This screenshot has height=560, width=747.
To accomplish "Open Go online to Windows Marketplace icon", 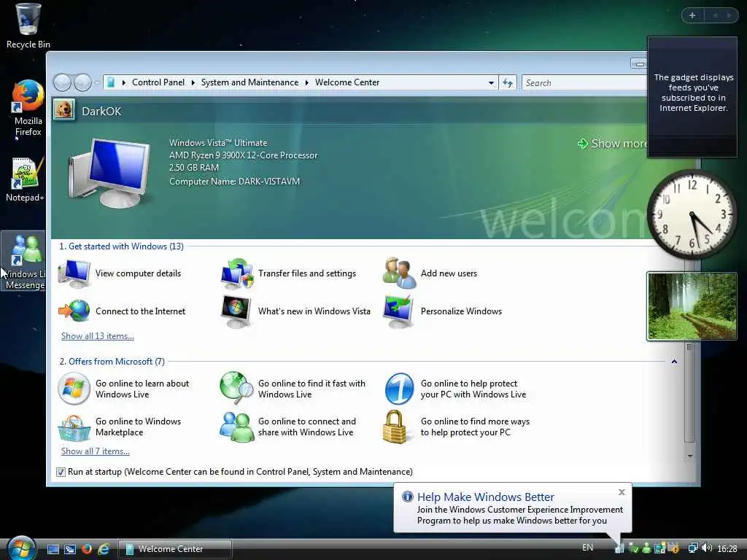I will pyautogui.click(x=74, y=427).
